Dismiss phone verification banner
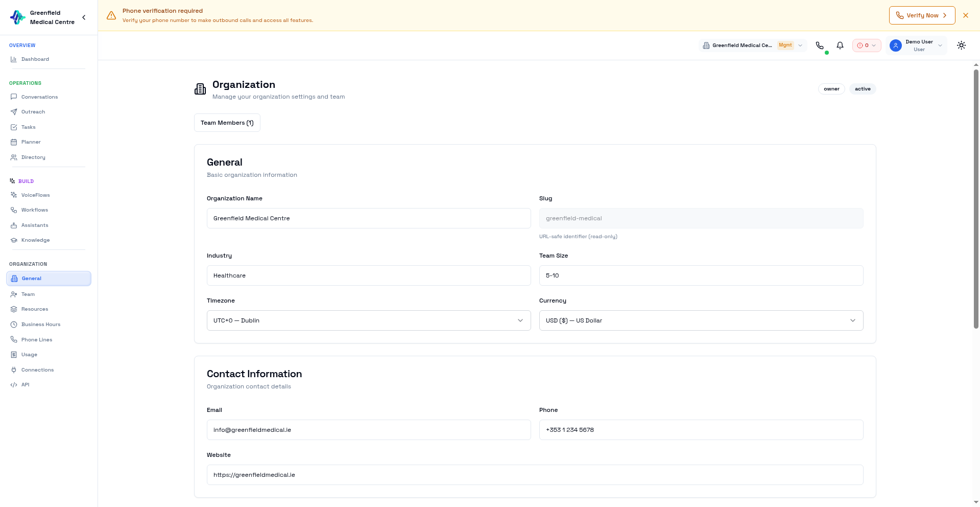Image resolution: width=980 pixels, height=507 pixels. tap(966, 15)
